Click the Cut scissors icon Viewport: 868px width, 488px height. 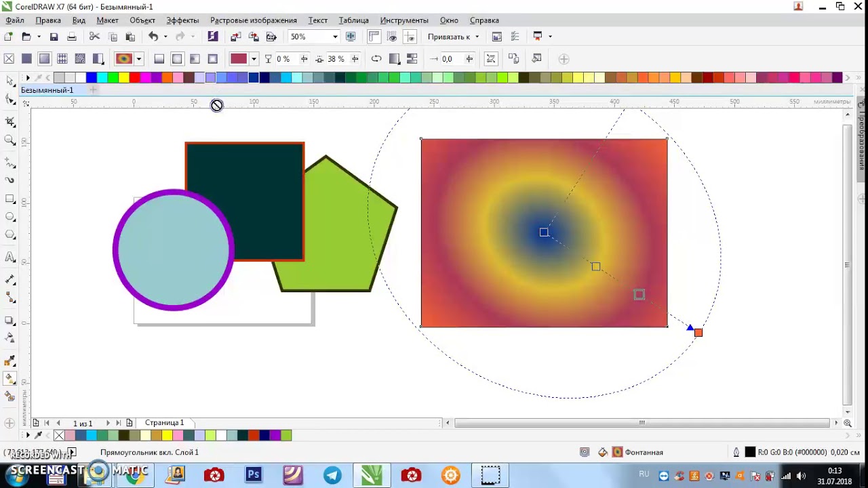(94, 37)
